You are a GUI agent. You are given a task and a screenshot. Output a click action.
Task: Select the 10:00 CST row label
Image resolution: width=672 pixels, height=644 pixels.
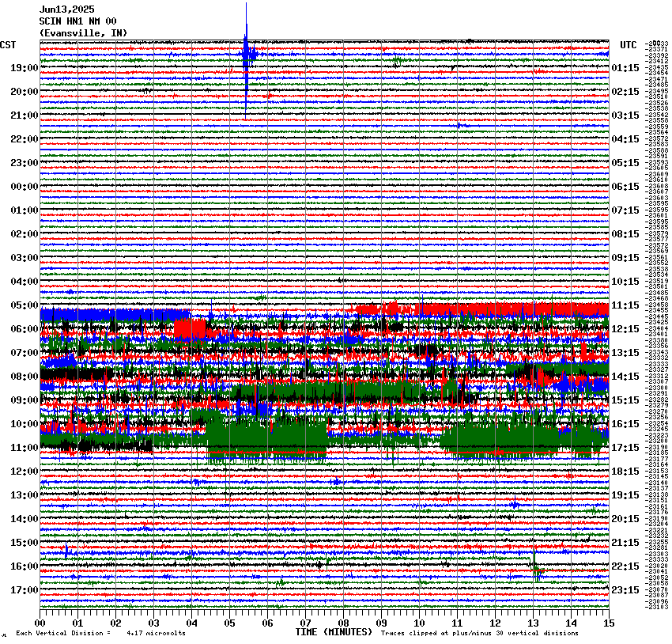coord(25,424)
